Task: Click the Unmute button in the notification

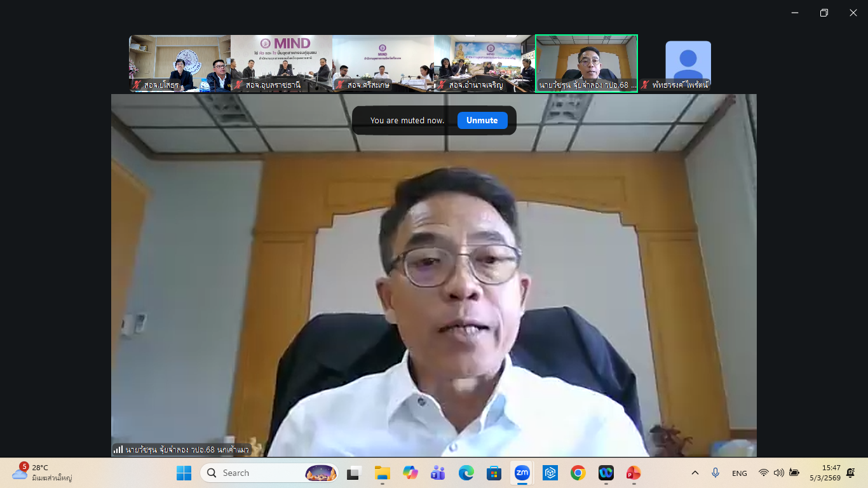Action: click(x=482, y=120)
